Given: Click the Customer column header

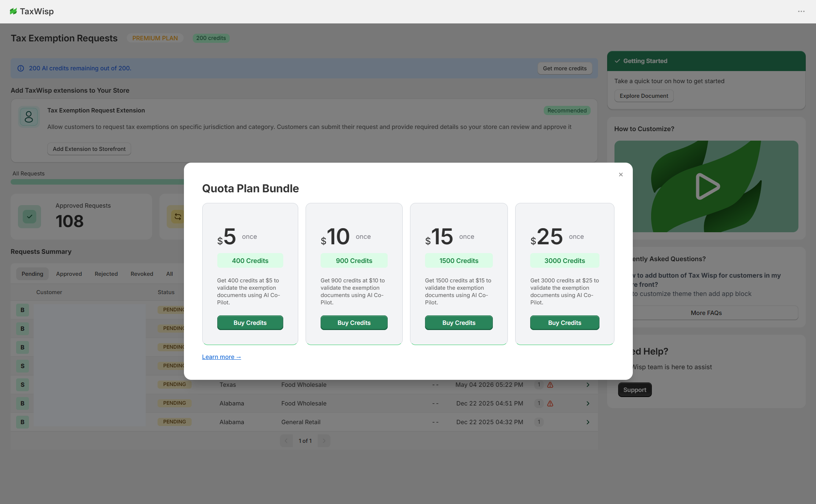Looking at the screenshot, I should pyautogui.click(x=49, y=292).
